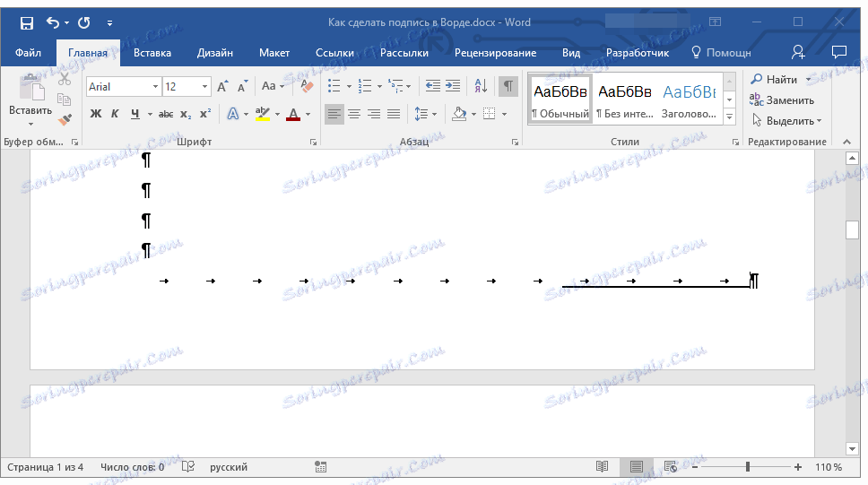Open the shading paint bucket

[x=459, y=114]
